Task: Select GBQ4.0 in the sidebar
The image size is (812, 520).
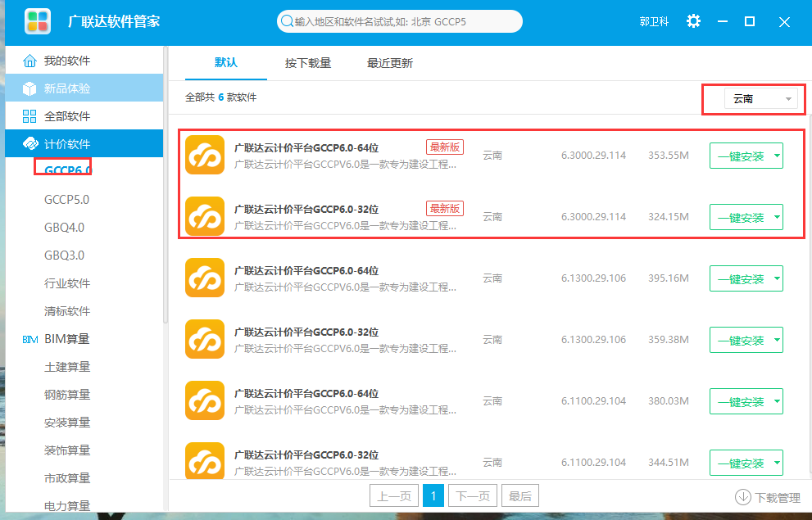Action: tap(64, 228)
